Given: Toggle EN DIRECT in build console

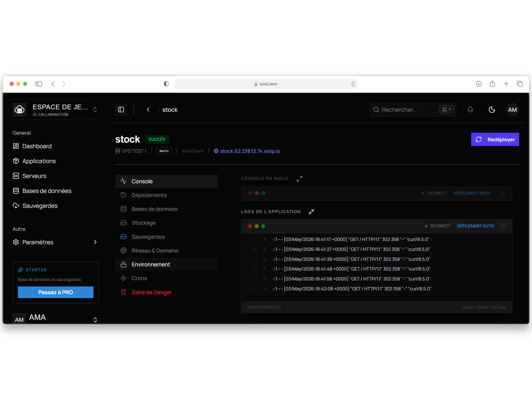Looking at the screenshot, I should point(434,193).
